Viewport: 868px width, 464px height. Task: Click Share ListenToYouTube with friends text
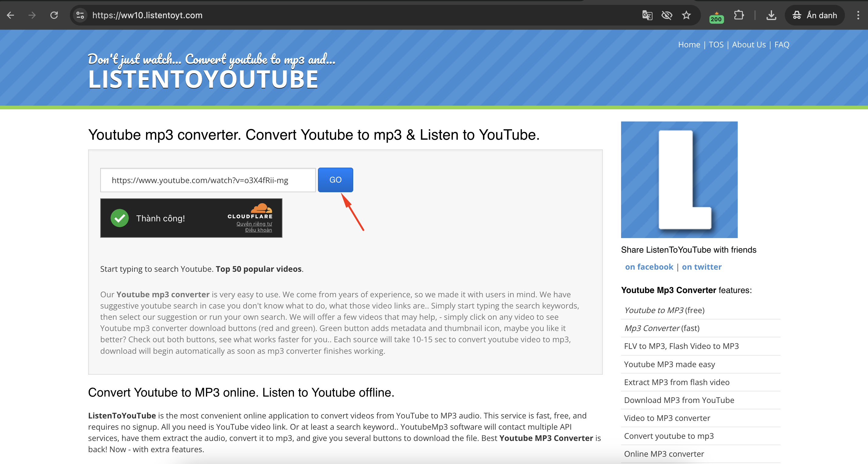[689, 250]
